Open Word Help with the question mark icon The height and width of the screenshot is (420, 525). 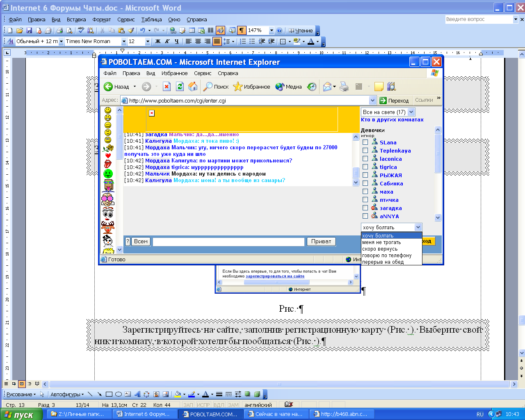coord(279,30)
